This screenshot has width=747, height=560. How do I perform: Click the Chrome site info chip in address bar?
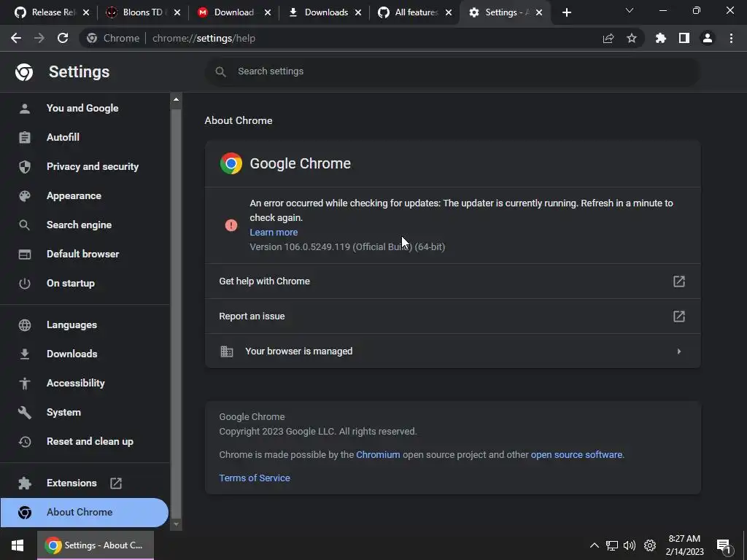[x=113, y=38]
